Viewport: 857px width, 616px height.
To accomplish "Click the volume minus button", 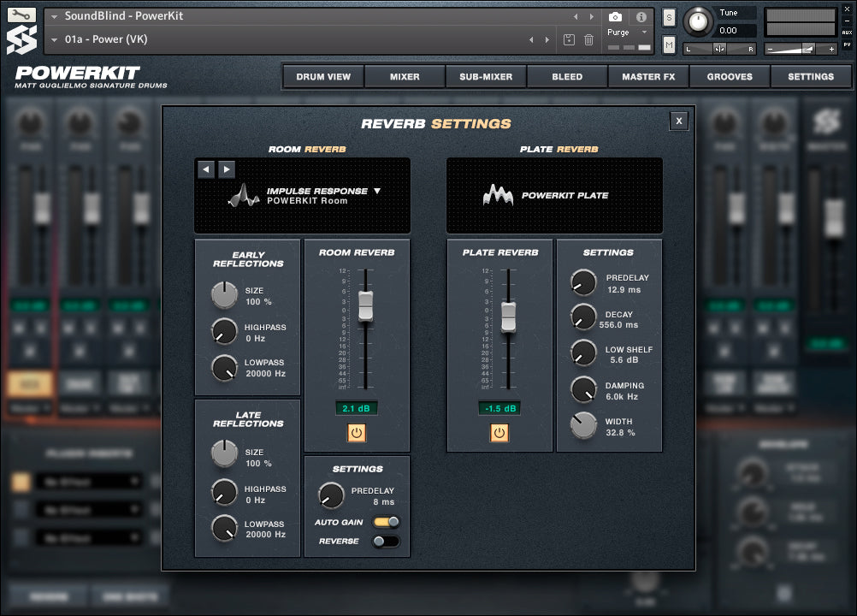I will pos(770,49).
